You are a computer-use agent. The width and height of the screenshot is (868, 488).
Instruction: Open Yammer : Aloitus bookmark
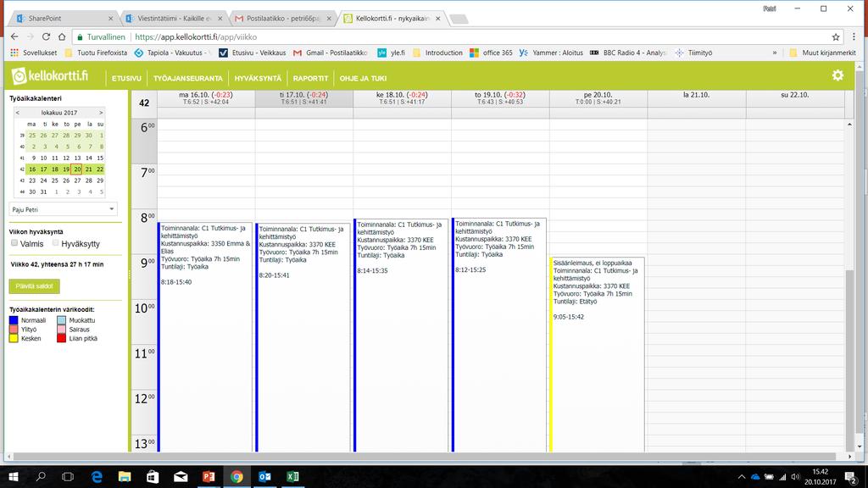tap(551, 53)
